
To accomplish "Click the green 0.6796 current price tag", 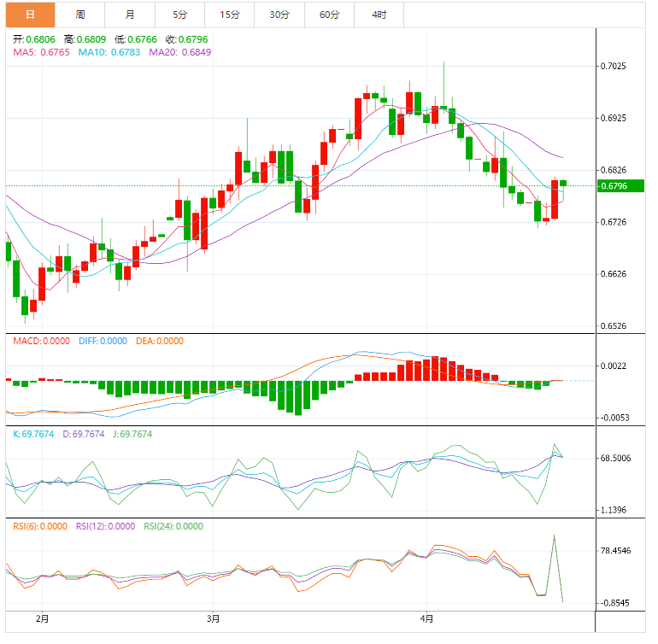I will [620, 186].
